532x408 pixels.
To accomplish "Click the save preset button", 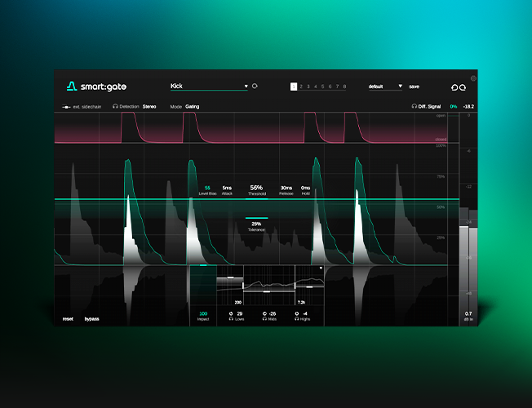I will coord(414,86).
